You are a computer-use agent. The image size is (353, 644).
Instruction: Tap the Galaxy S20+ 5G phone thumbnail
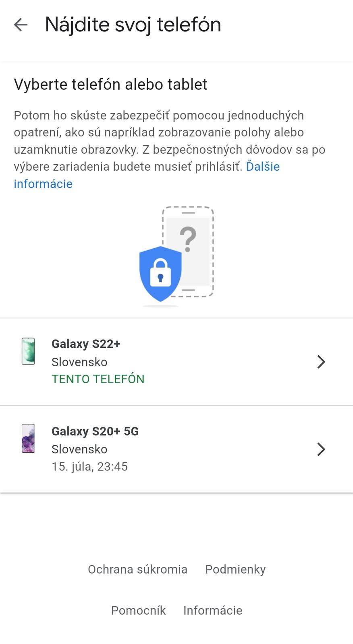[x=28, y=439]
